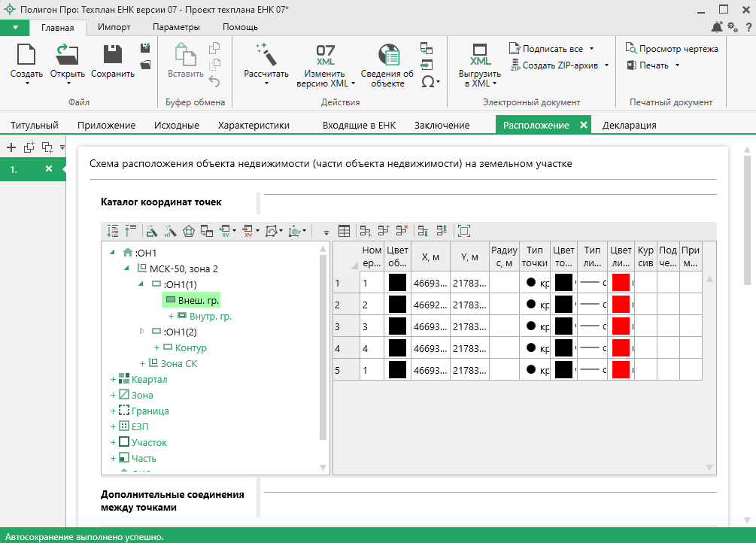This screenshot has width=756, height=543.
Task: Click the fullscreen icon in coordinates toolbar
Action: (x=463, y=231)
